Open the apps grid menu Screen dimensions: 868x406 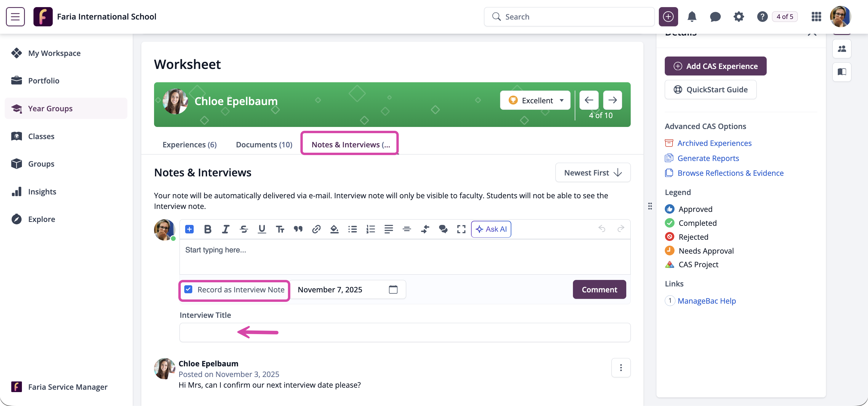(x=816, y=17)
